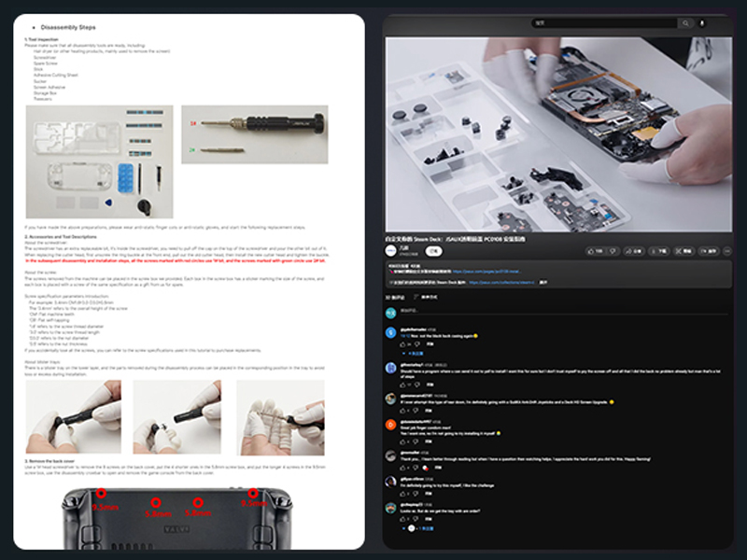
Task: Reply to the 'Looks ok' tray comment
Action: (x=429, y=519)
